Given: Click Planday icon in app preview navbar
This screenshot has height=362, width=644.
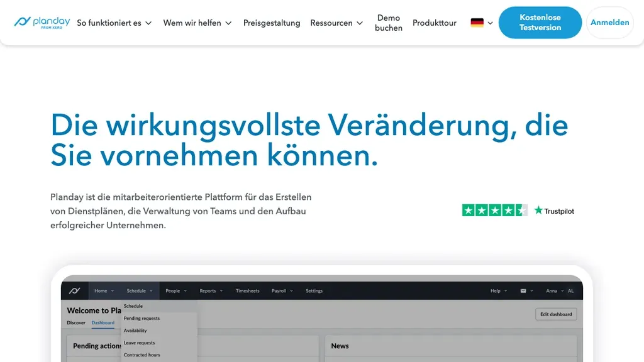Looking at the screenshot, I should tap(74, 290).
